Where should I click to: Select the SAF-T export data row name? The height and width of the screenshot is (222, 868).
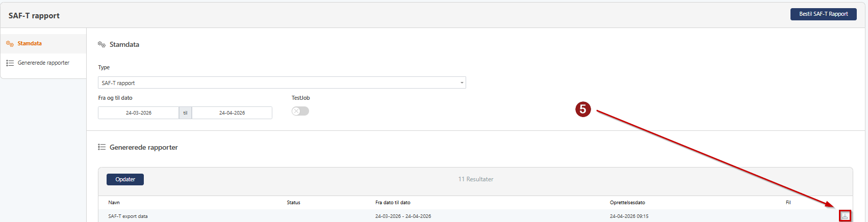pyautogui.click(x=128, y=216)
